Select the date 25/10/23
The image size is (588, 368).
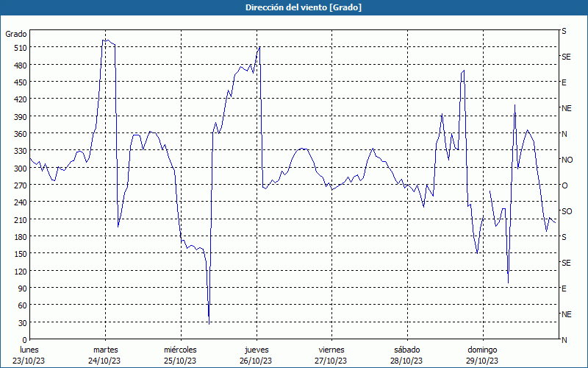(180, 361)
